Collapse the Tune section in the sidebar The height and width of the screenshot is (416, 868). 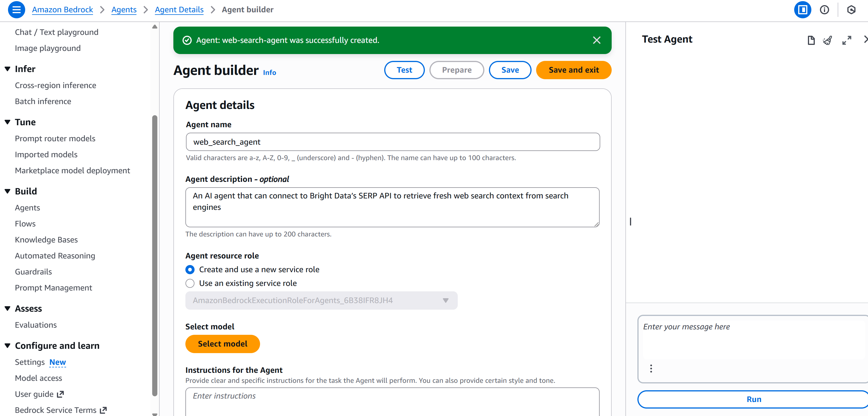point(7,122)
